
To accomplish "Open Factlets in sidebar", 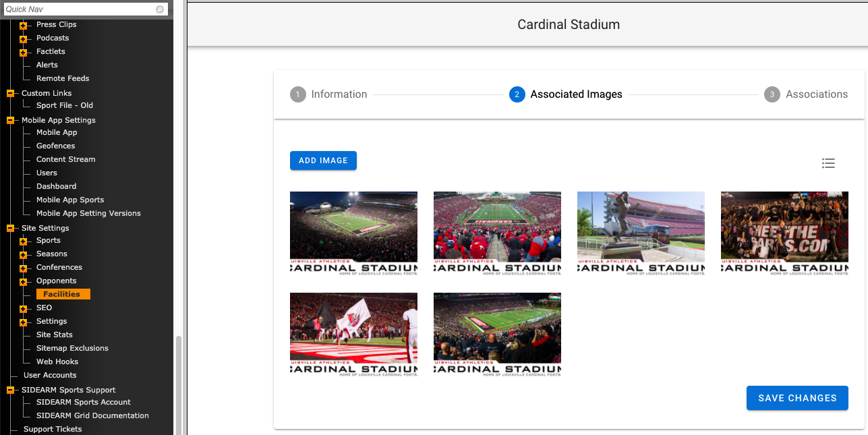I will [51, 51].
